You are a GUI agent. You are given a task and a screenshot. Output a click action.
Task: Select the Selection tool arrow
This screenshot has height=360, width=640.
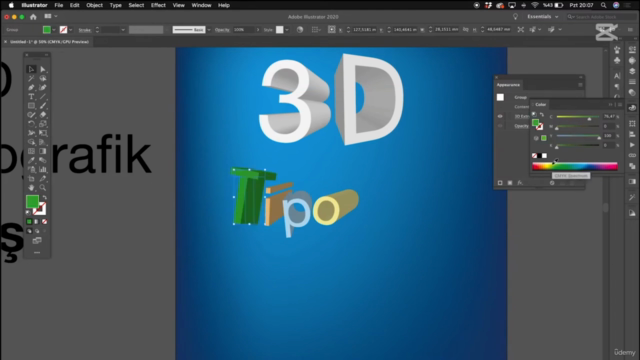(31, 69)
